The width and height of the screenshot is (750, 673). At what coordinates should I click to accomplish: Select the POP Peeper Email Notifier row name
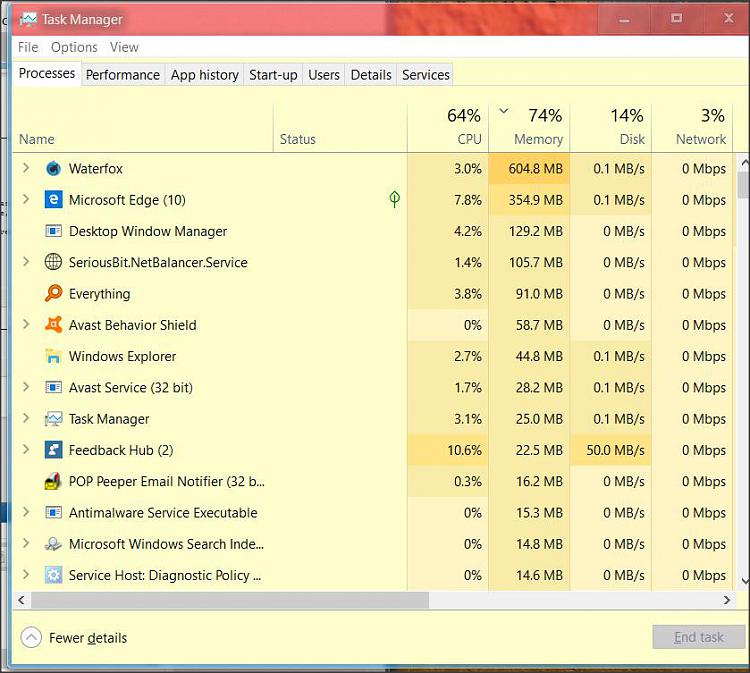tap(166, 481)
